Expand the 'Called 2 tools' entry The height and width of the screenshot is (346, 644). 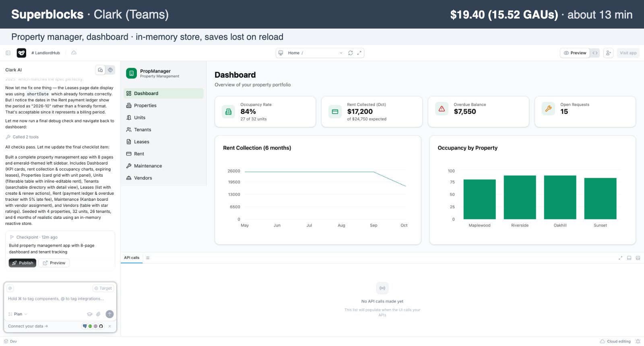pos(22,137)
